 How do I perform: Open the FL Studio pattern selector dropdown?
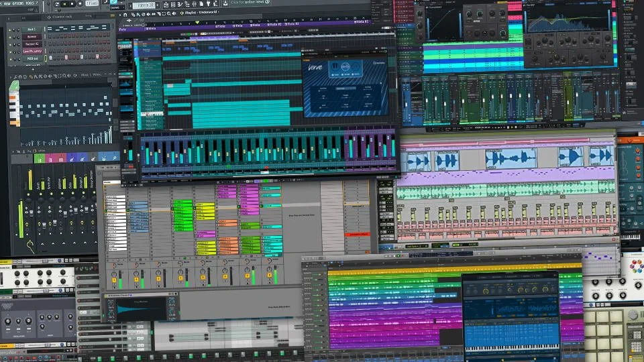[144, 6]
